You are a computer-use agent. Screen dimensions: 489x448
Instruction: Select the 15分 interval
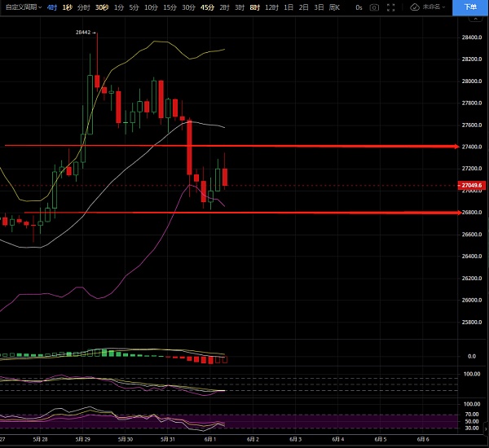coord(170,7)
